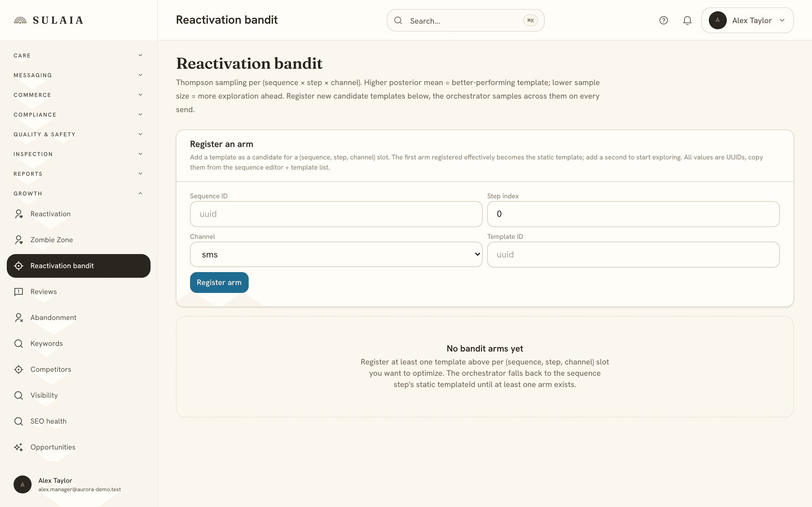
Task: Open the help question mark icon
Action: (663, 21)
